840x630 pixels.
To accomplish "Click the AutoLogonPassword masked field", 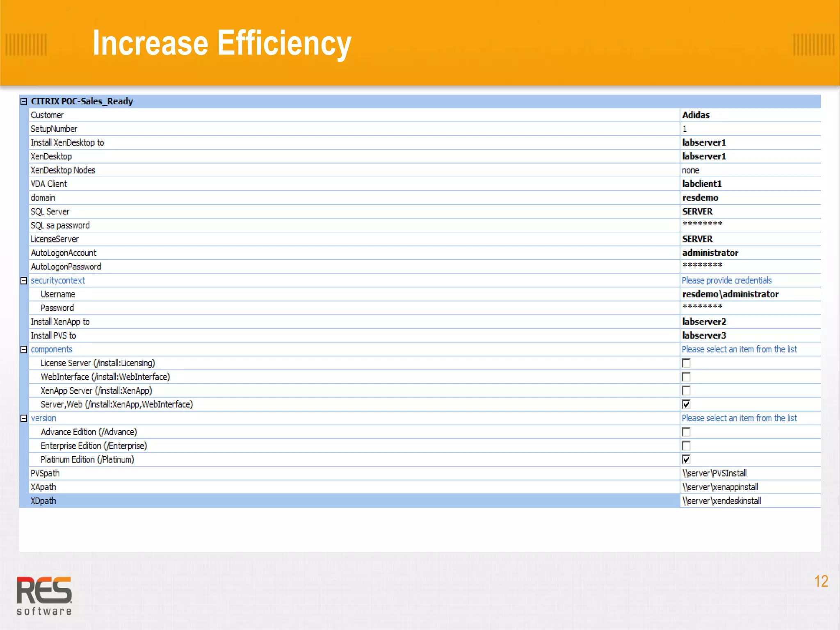I will [751, 267].
